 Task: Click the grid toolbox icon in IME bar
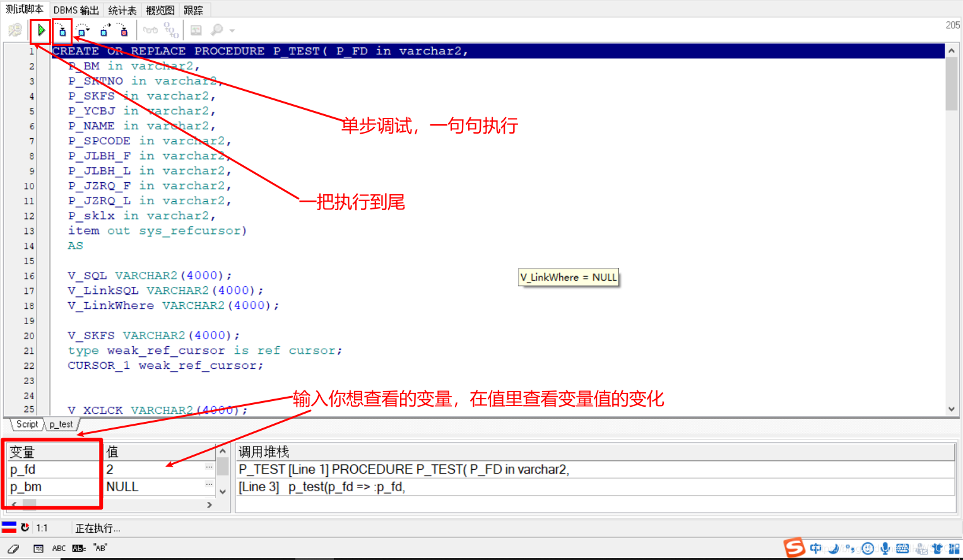pos(954,549)
